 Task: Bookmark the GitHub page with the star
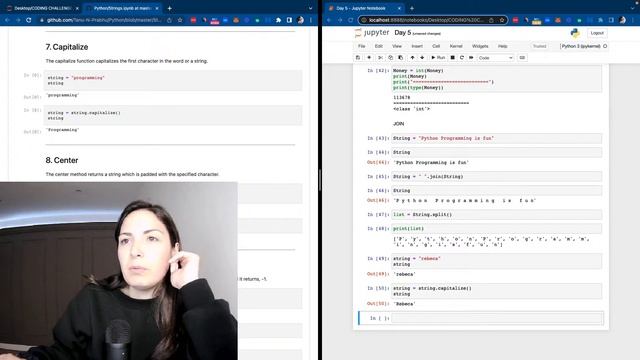[x=180, y=20]
